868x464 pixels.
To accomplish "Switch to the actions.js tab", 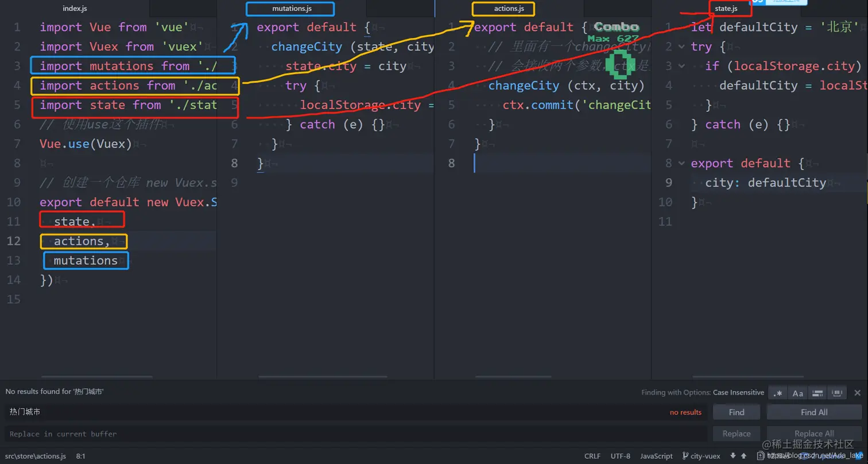I will (509, 9).
